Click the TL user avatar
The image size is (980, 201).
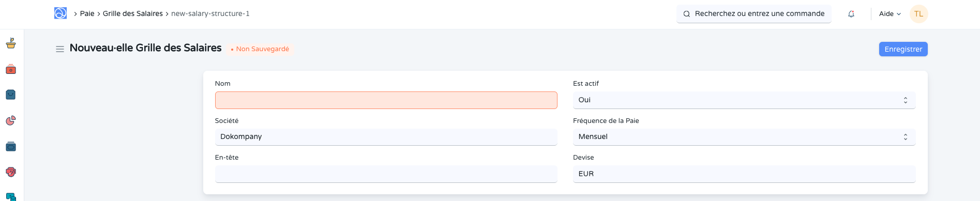click(919, 14)
